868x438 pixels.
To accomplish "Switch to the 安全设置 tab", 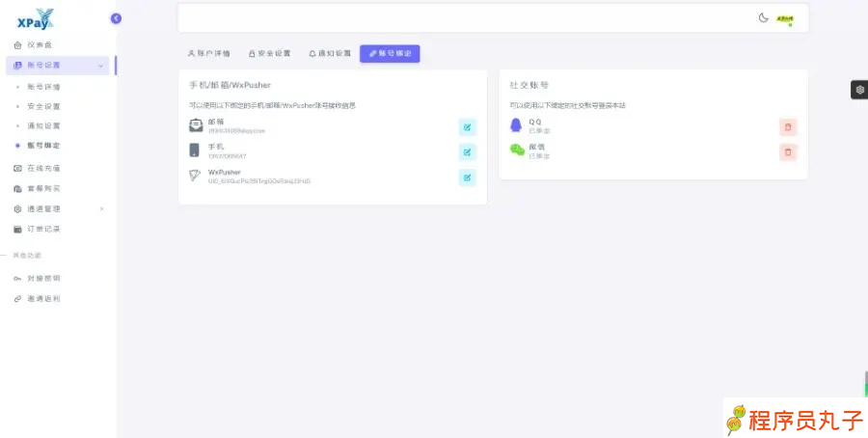I will [x=270, y=54].
